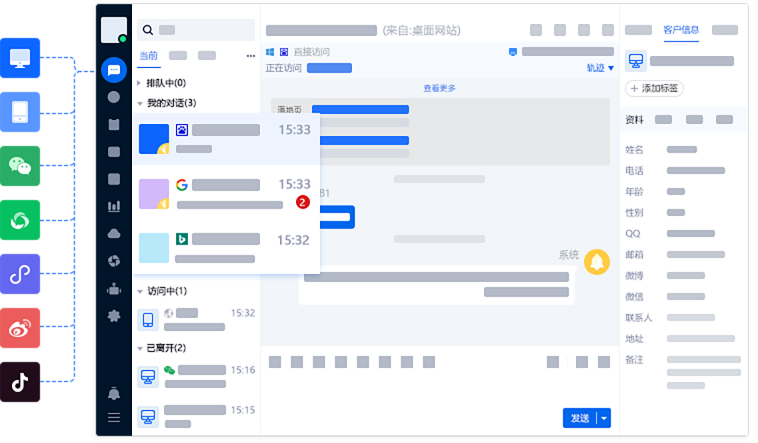
Task: Click the 查看更多 link
Action: [x=439, y=89]
